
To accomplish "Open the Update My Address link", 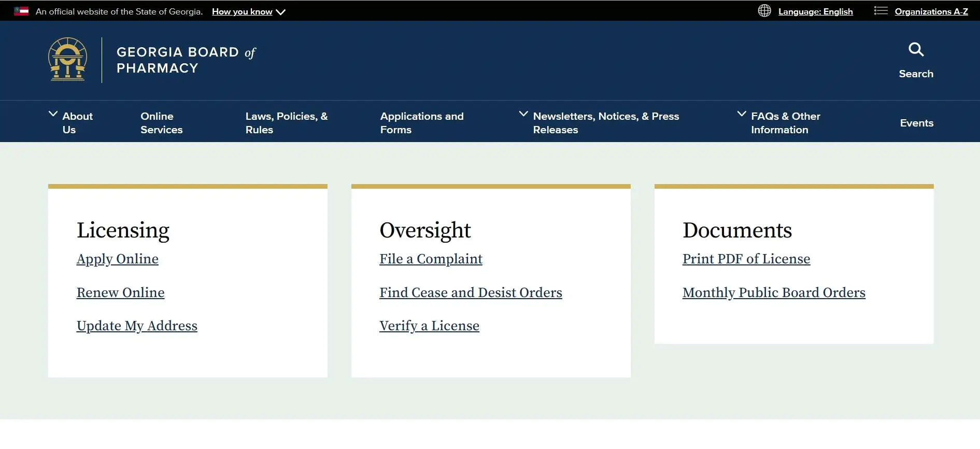I will click(137, 326).
